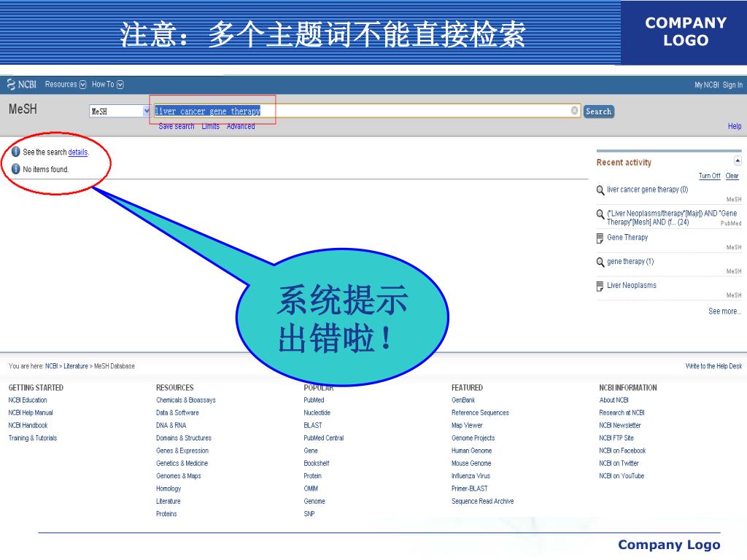Open NCBI on YouTube link
Image resolution: width=747 pixels, height=560 pixels.
click(622, 475)
